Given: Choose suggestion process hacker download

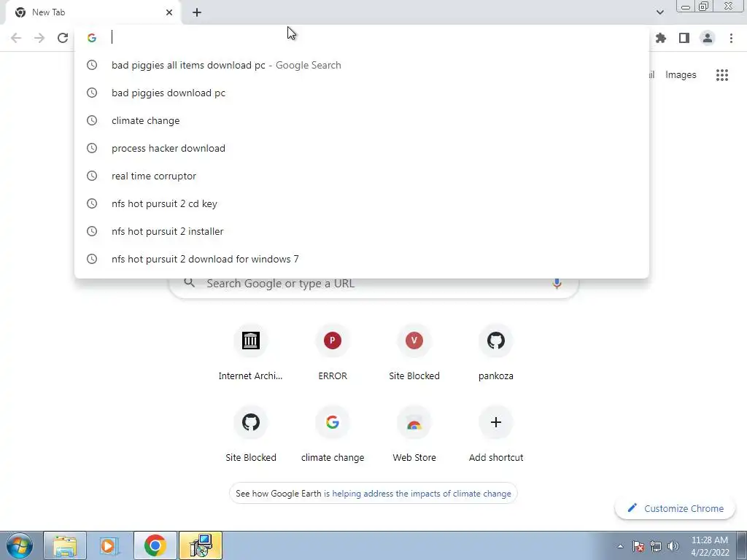Looking at the screenshot, I should 362,148.
